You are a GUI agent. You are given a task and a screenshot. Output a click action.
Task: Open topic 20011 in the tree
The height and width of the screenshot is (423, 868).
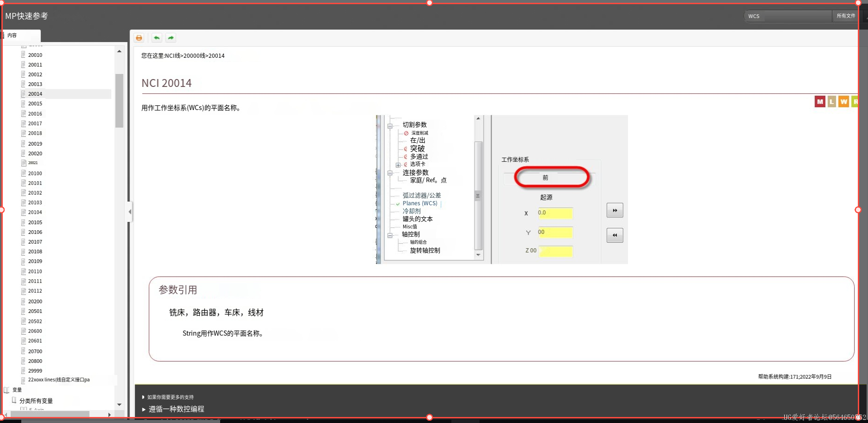coord(35,65)
